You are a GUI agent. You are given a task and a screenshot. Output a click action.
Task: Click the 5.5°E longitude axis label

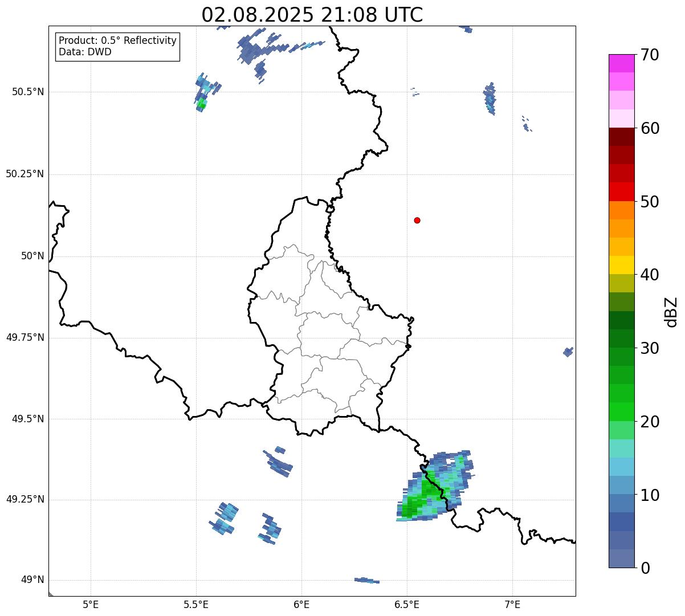tap(196, 604)
